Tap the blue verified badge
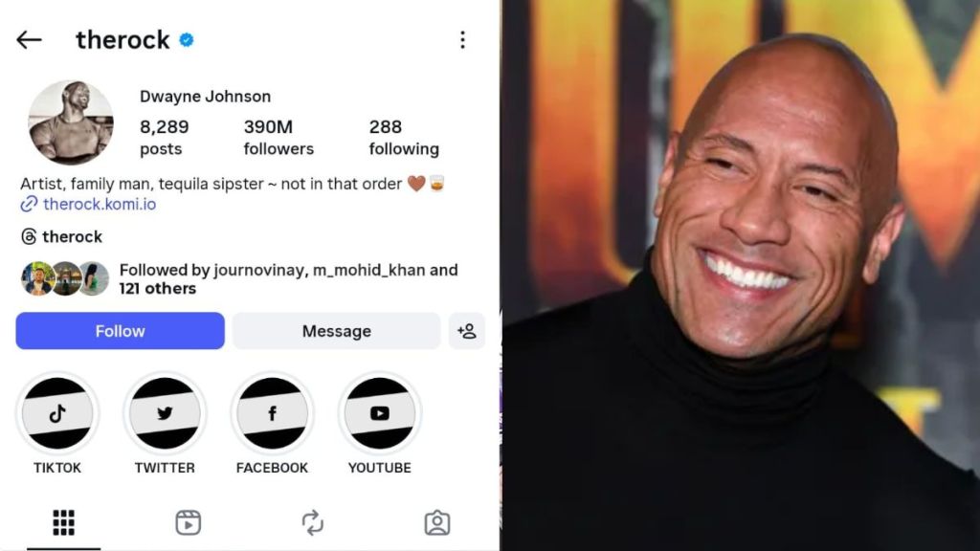Viewport: 980px width, 551px height. [x=187, y=40]
